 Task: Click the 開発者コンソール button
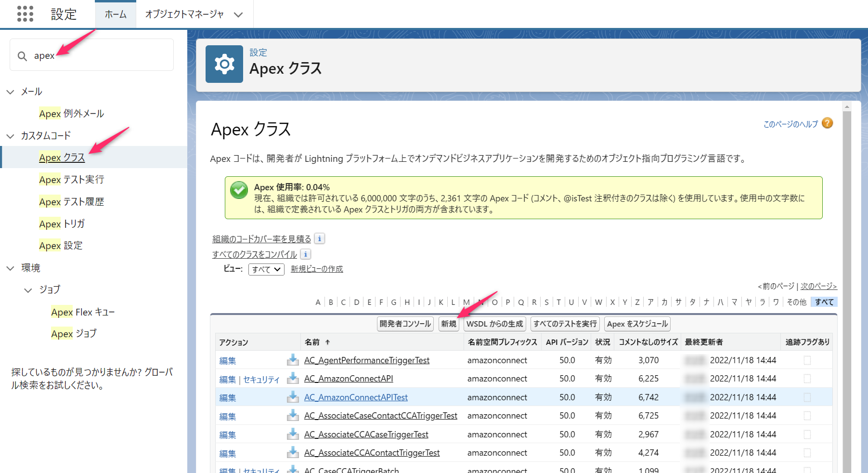tap(405, 324)
